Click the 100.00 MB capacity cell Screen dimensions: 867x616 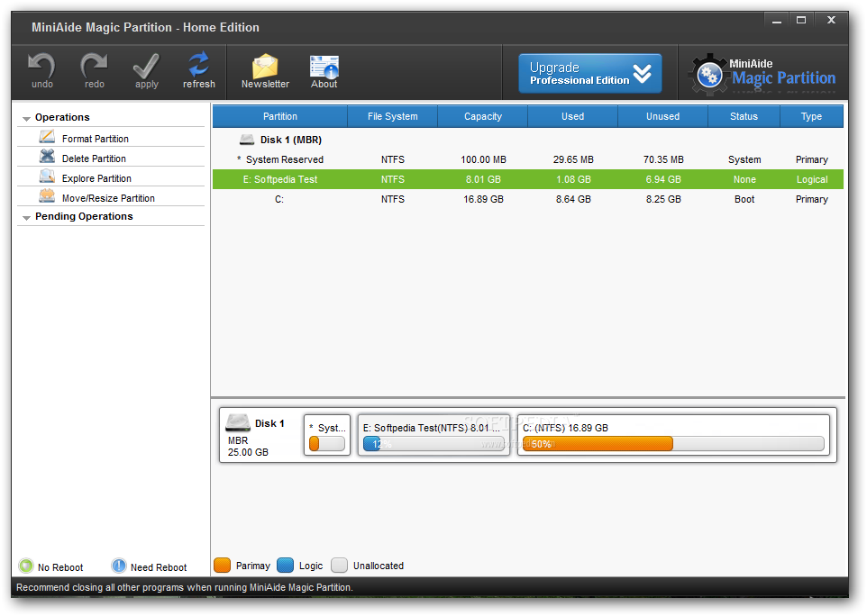pyautogui.click(x=483, y=159)
